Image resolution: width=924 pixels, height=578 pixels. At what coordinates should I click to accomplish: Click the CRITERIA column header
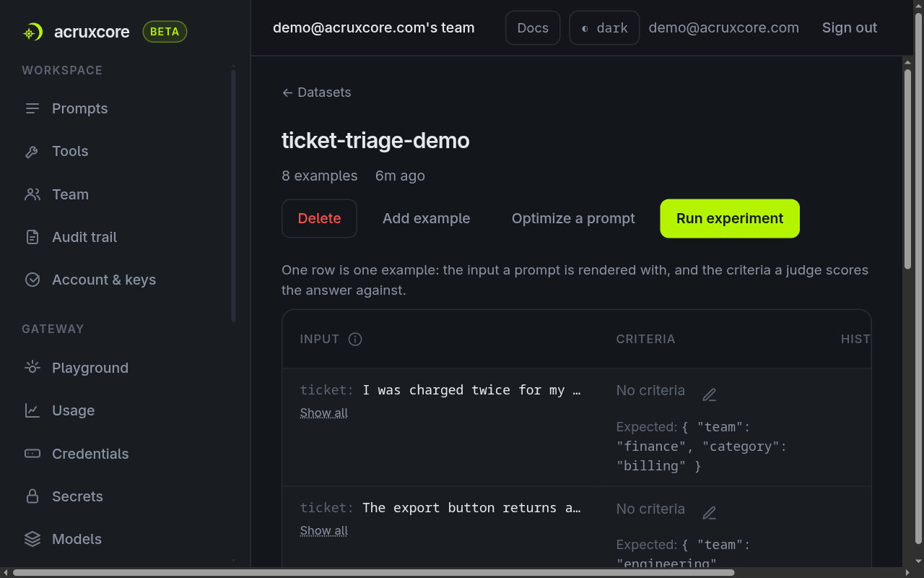(645, 340)
